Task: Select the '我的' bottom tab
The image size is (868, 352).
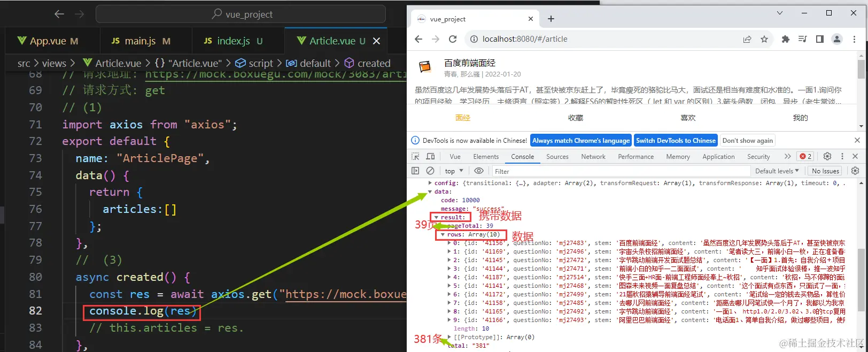Action: coord(800,118)
